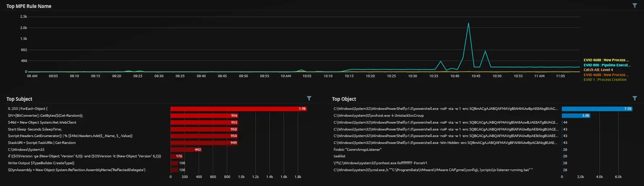Select the '2.5k' y-axis label on line chart
Viewport: 644px width, 186px height.
tap(24, 17)
